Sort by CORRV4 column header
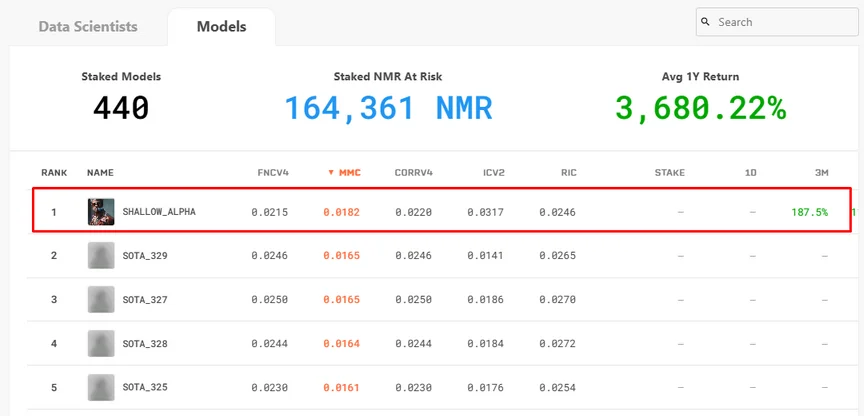Image resolution: width=864 pixels, height=416 pixels. tap(414, 172)
